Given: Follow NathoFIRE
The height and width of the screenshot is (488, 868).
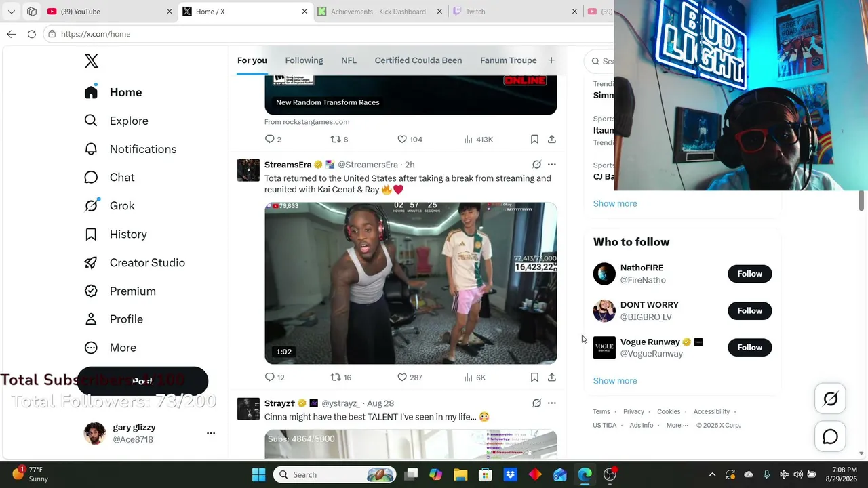Looking at the screenshot, I should coord(749,274).
